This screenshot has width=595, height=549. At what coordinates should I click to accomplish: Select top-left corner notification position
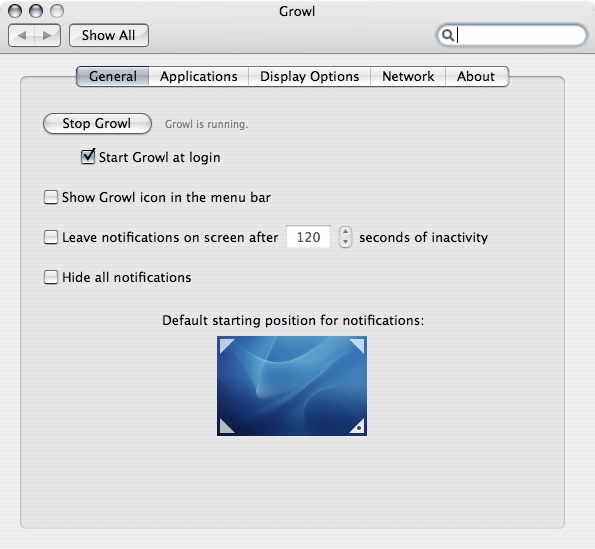click(x=227, y=346)
